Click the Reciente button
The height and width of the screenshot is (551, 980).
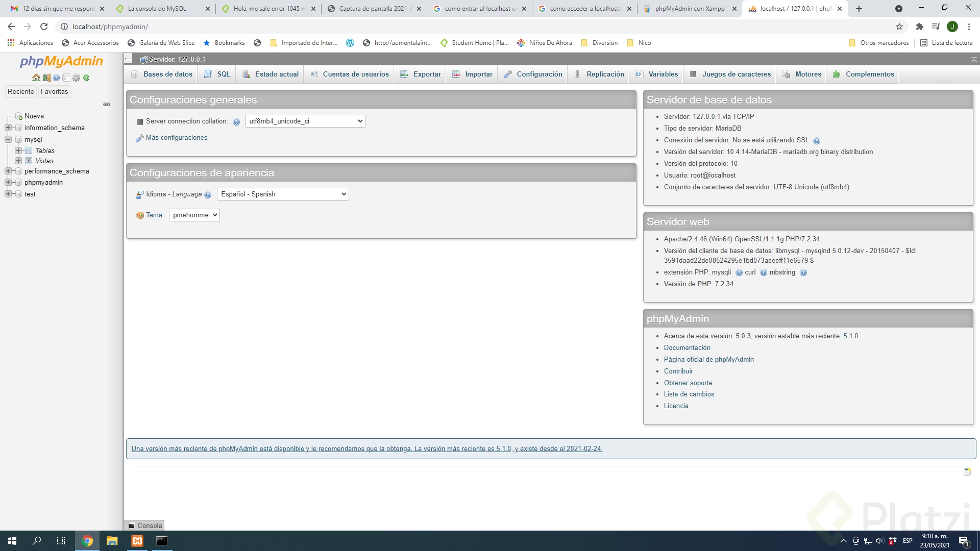tap(21, 92)
